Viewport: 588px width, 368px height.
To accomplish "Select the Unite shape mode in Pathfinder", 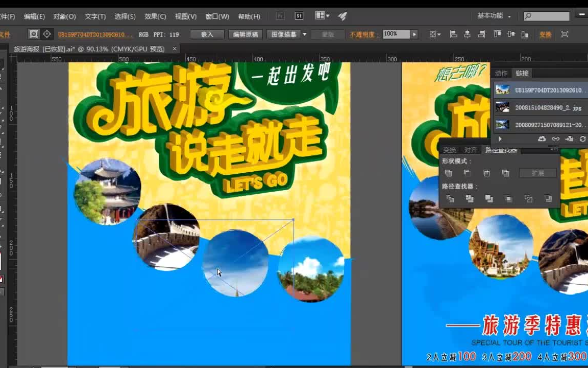I will point(449,173).
